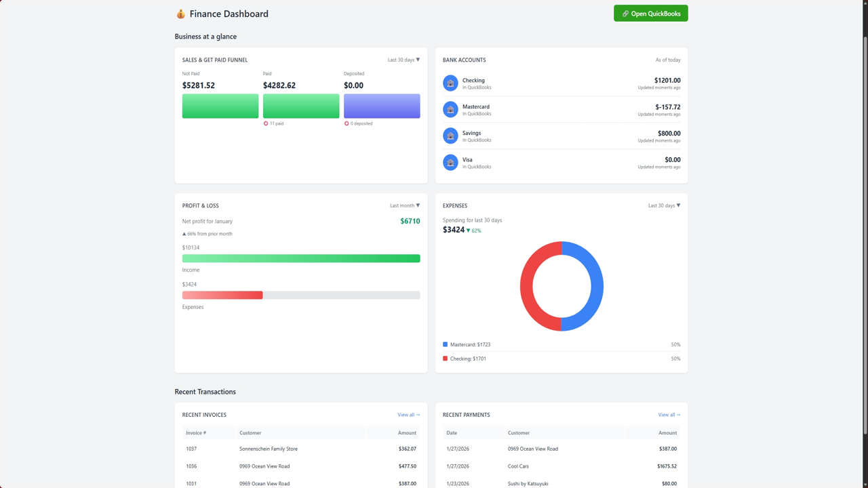Click the Savings balance $800.00
The image size is (868, 488).
click(x=669, y=134)
